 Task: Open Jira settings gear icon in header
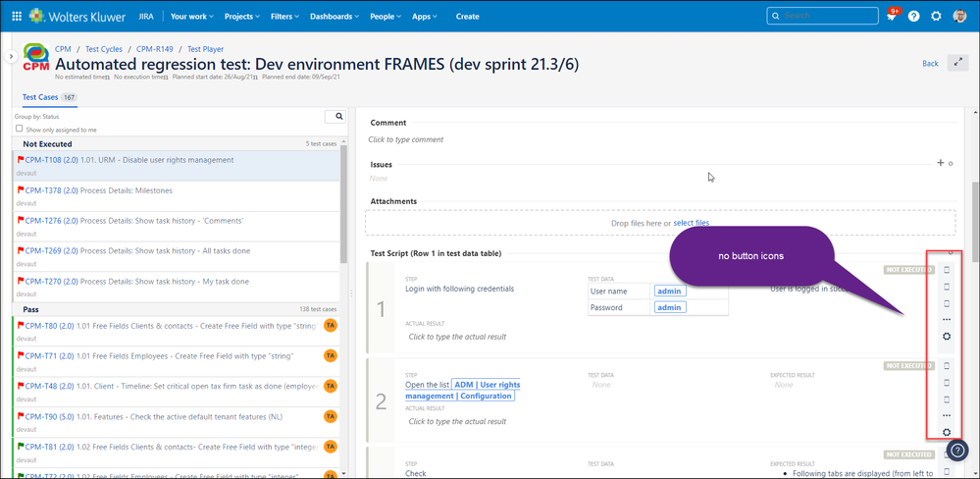pos(936,17)
